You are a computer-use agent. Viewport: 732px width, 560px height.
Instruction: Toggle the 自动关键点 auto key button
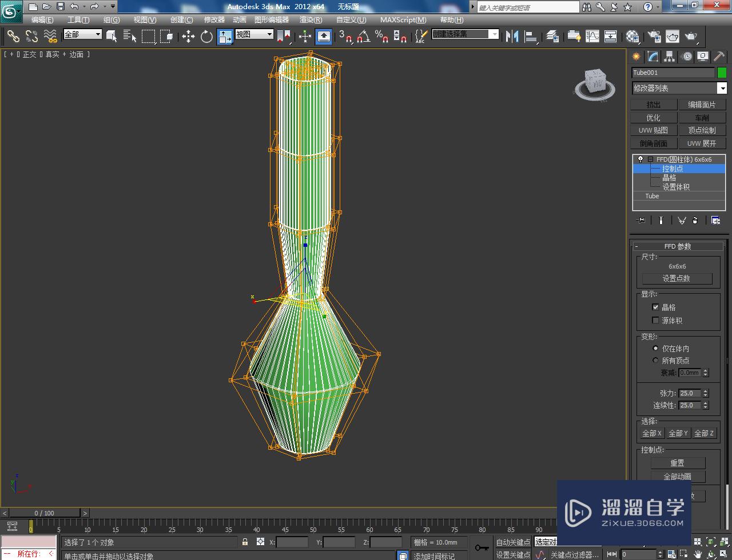point(513,542)
